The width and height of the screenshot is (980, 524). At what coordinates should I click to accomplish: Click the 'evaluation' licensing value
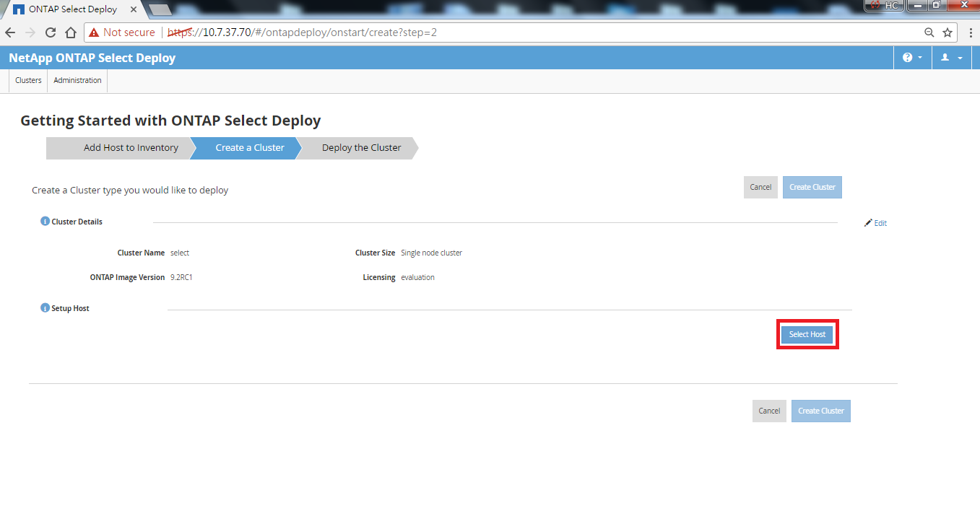click(417, 277)
